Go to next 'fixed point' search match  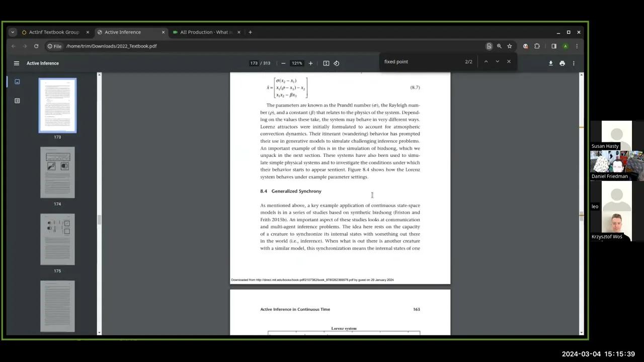(497, 61)
